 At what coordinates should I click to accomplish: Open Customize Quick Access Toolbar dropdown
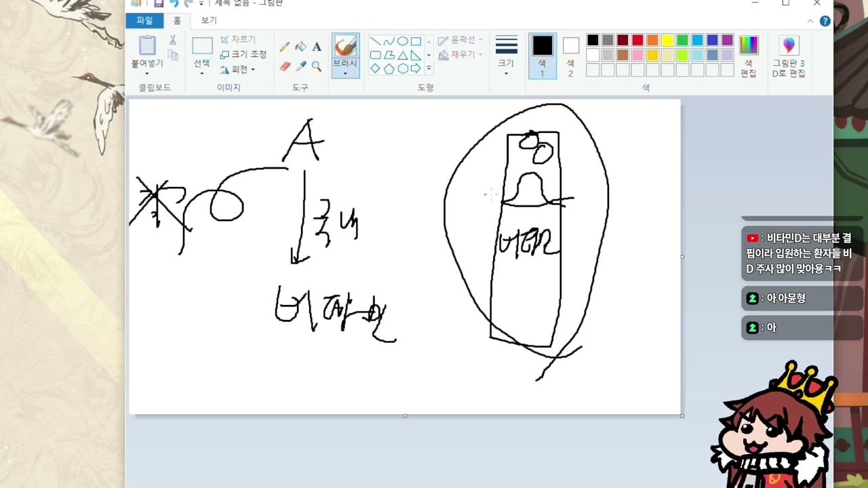coord(201,3)
